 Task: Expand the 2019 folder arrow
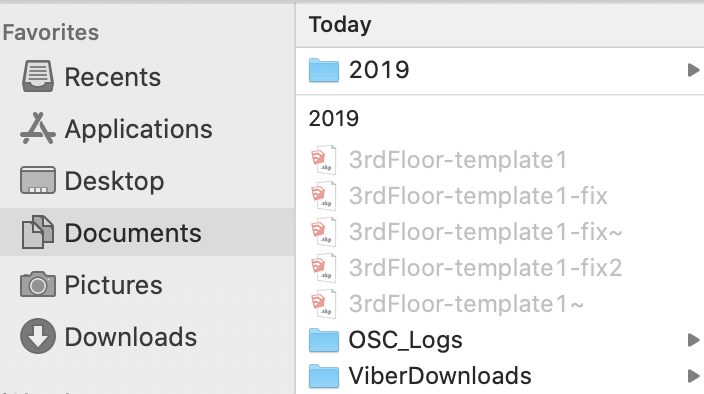[x=693, y=70]
